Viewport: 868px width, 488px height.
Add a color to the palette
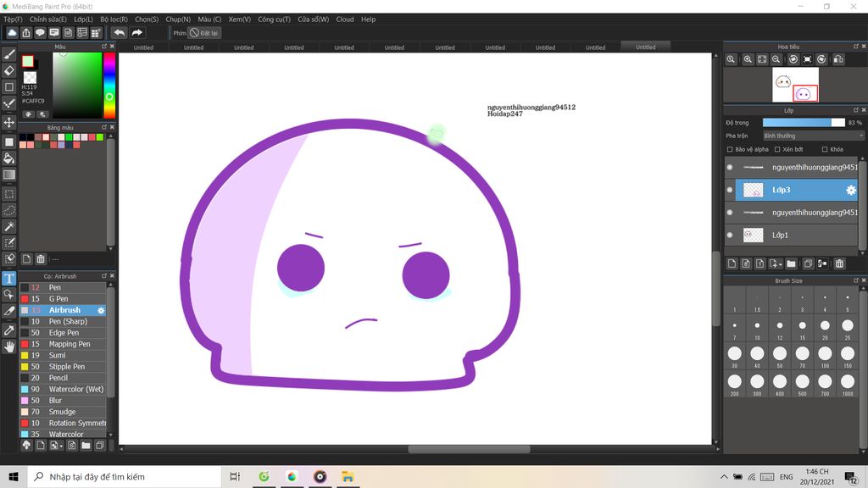[x=26, y=259]
